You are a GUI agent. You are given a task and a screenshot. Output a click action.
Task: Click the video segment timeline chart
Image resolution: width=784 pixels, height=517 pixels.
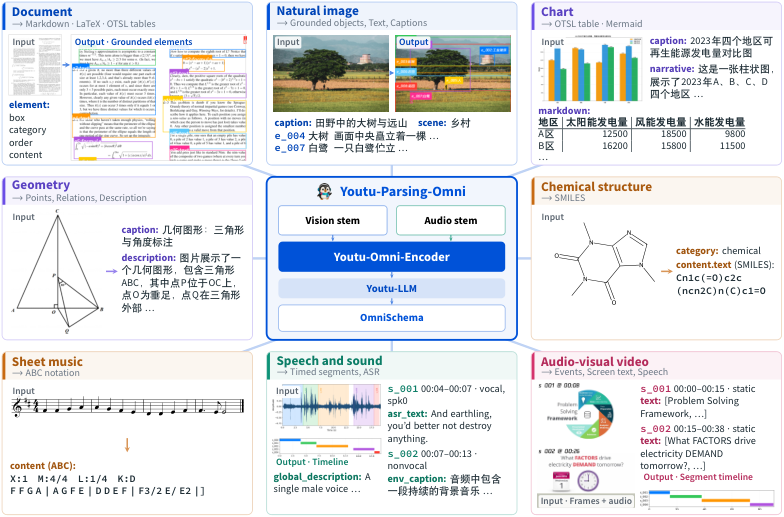707,498
